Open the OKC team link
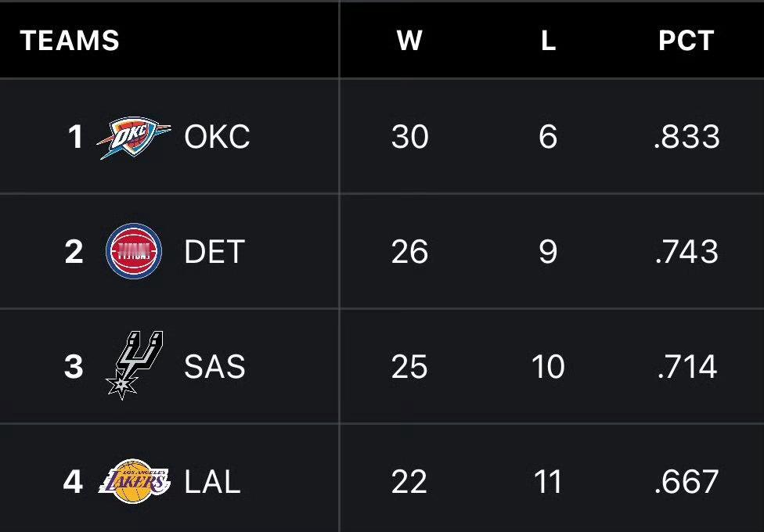This screenshot has height=532, width=764. tap(217, 137)
